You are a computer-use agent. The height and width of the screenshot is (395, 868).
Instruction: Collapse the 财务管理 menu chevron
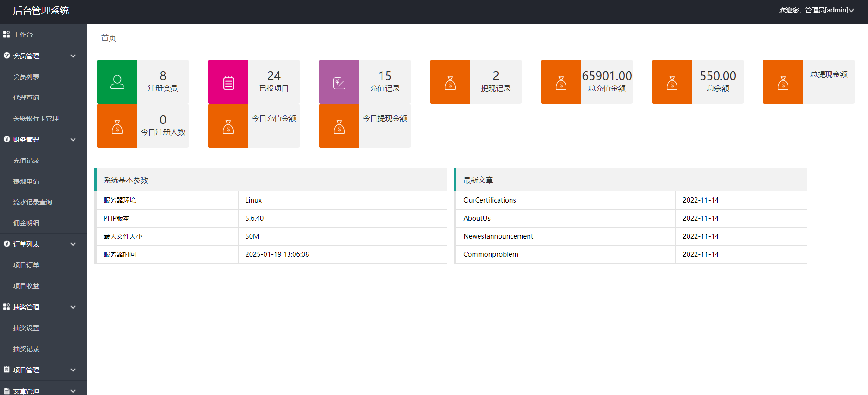click(73, 140)
